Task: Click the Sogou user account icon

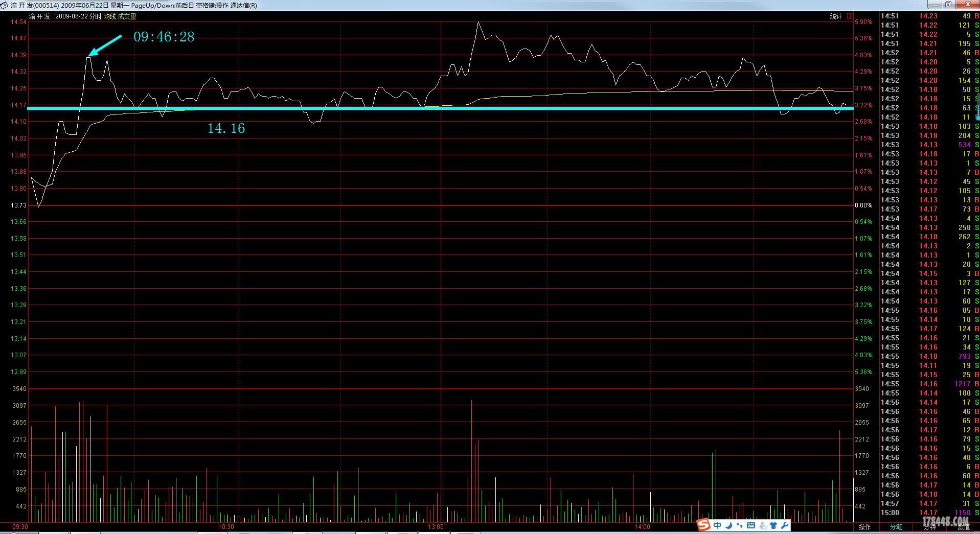Action: tap(763, 525)
